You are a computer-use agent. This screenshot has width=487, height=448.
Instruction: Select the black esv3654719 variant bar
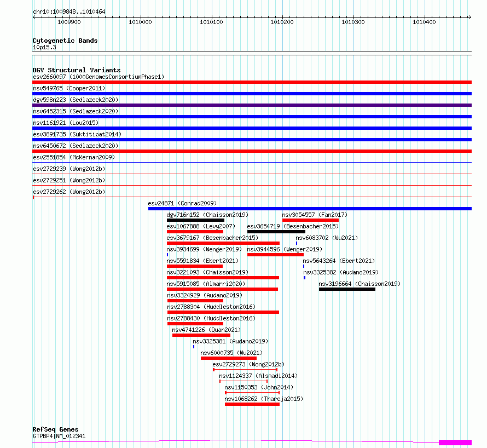coord(276,232)
